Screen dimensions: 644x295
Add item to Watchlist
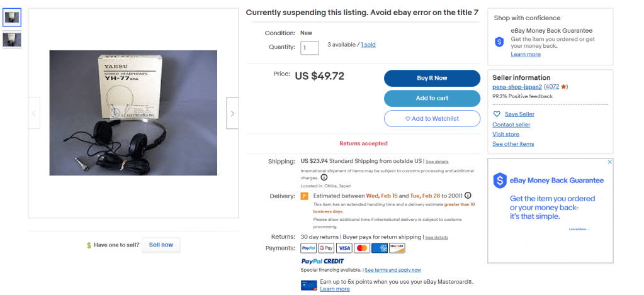tap(432, 118)
